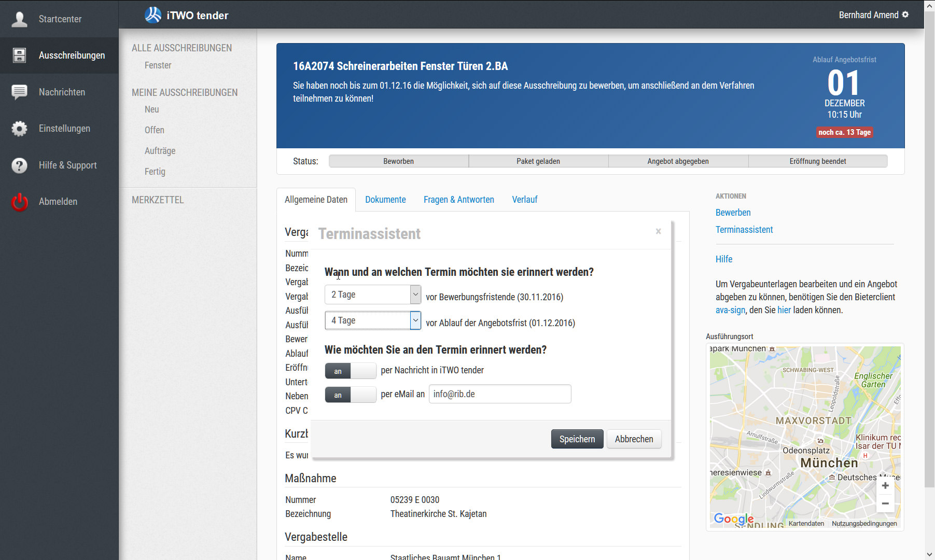The width and height of the screenshot is (935, 560).
Task: Click the Eröffnung beendet status step
Action: [x=818, y=161]
